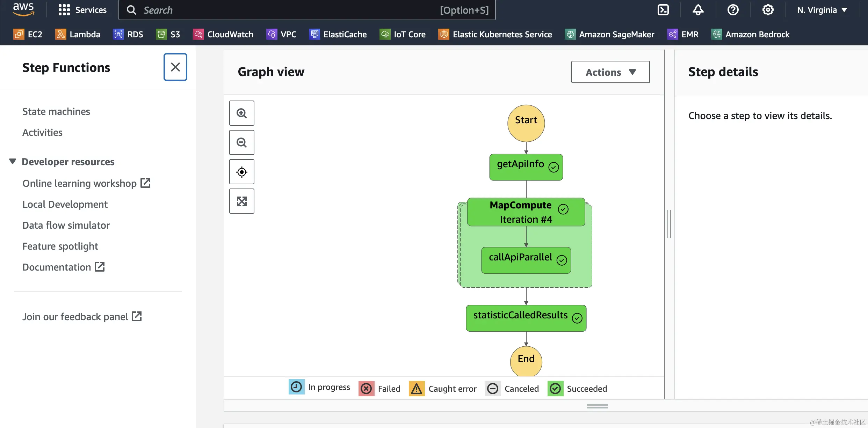Image resolution: width=868 pixels, height=428 pixels.
Task: Open the settings gear icon
Action: (x=768, y=10)
